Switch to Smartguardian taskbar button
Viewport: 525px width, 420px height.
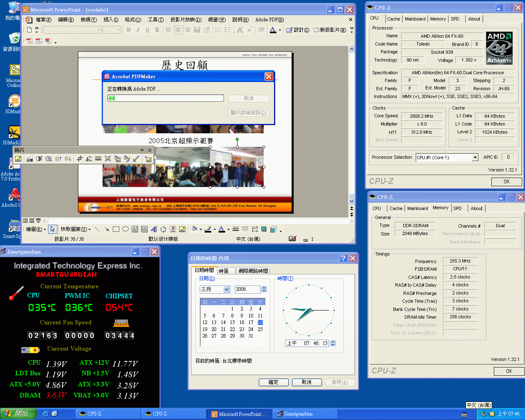click(305, 414)
